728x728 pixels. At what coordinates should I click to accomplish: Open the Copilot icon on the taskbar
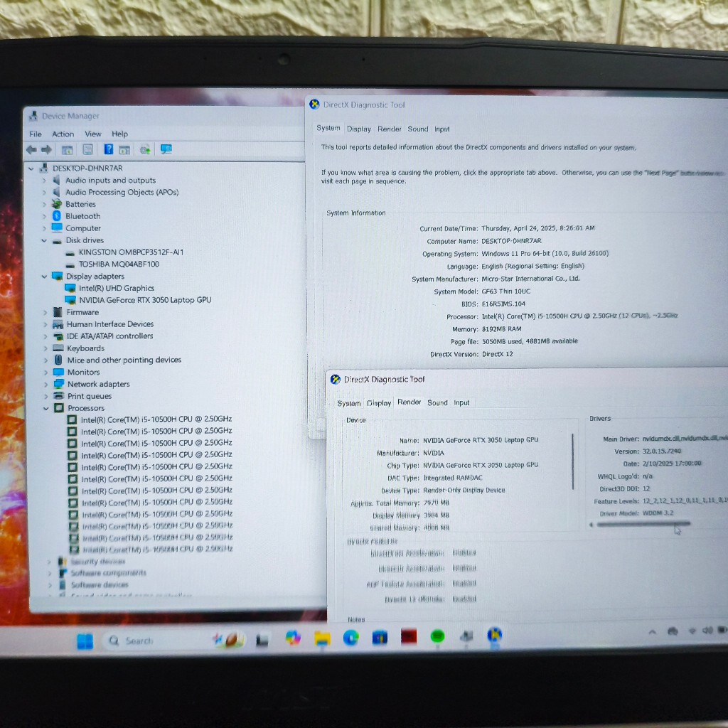(292, 638)
